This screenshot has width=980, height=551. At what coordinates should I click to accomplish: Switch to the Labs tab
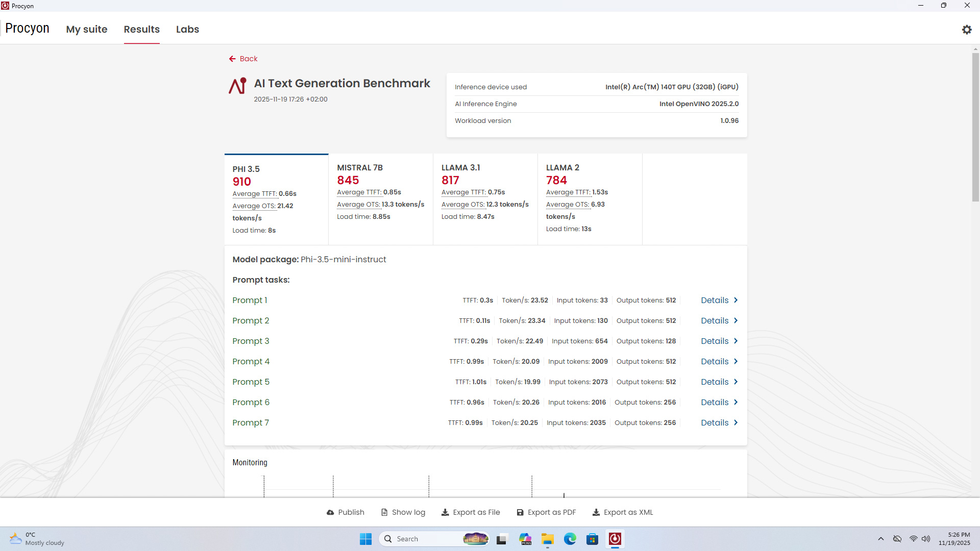tap(187, 30)
